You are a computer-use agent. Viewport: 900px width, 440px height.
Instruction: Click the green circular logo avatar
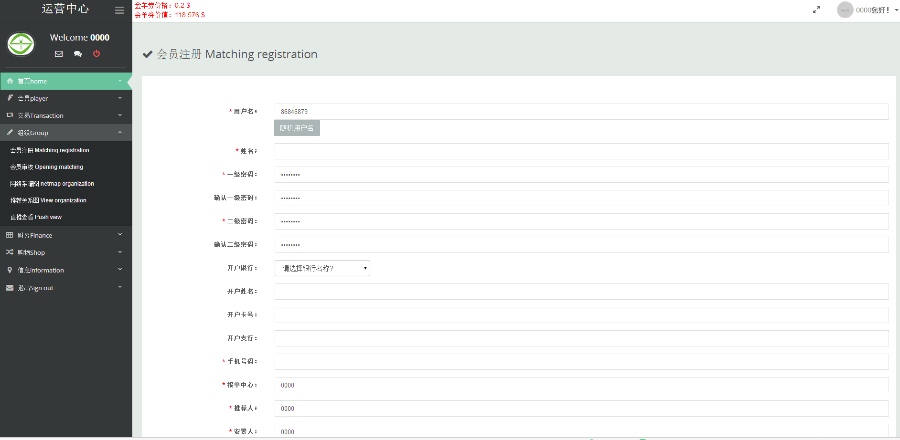pyautogui.click(x=21, y=44)
